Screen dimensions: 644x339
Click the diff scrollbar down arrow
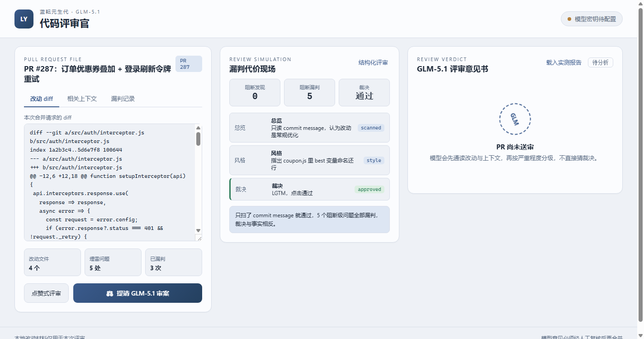[x=198, y=230]
